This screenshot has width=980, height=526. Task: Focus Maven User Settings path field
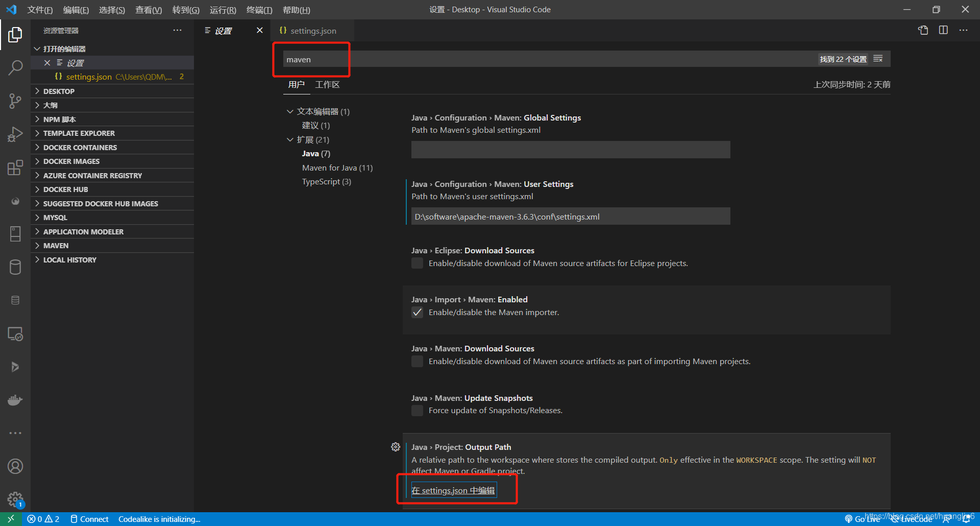[571, 216]
